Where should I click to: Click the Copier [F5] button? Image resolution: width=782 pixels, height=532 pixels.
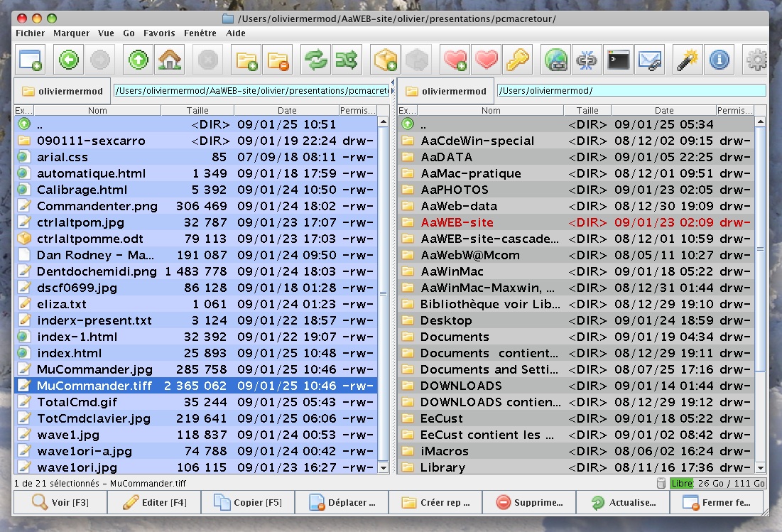point(249,502)
